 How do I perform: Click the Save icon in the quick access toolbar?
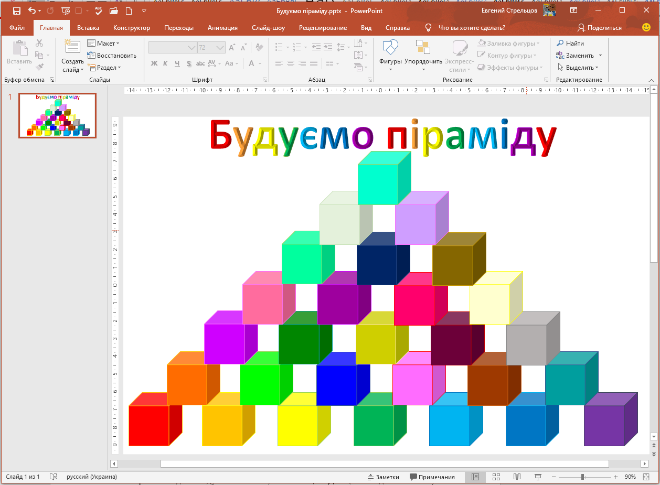pyautogui.click(x=15, y=10)
